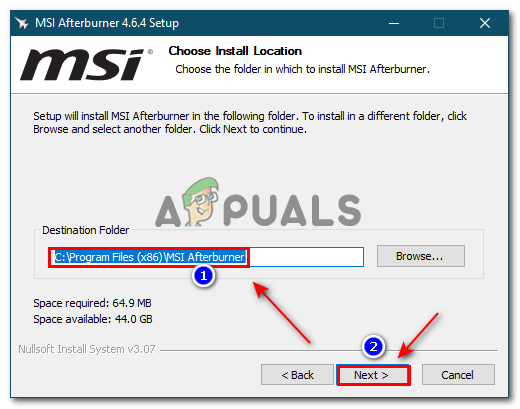Click the Choose Install Location heading

pos(235,51)
